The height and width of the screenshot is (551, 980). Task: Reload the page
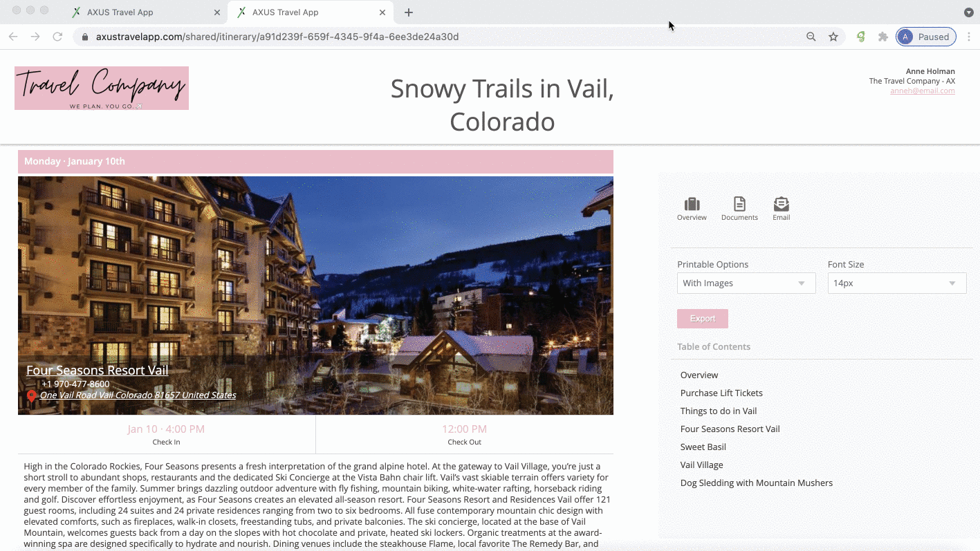(x=57, y=37)
